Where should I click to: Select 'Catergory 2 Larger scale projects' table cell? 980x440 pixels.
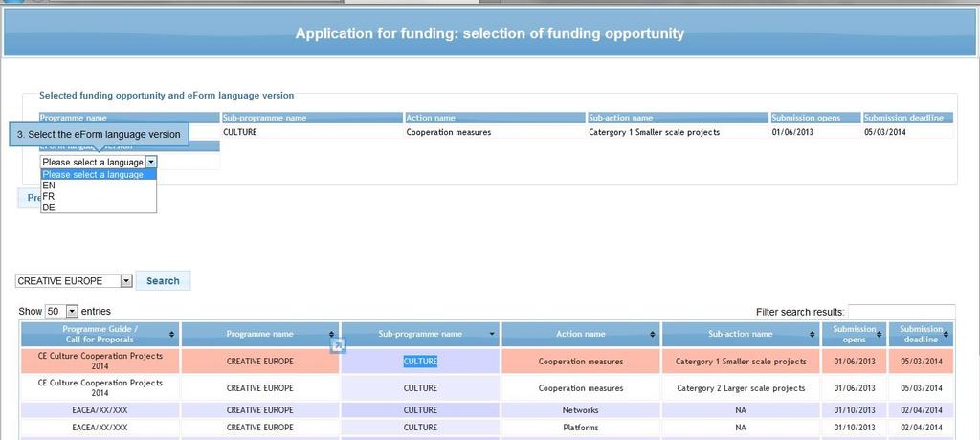click(741, 388)
